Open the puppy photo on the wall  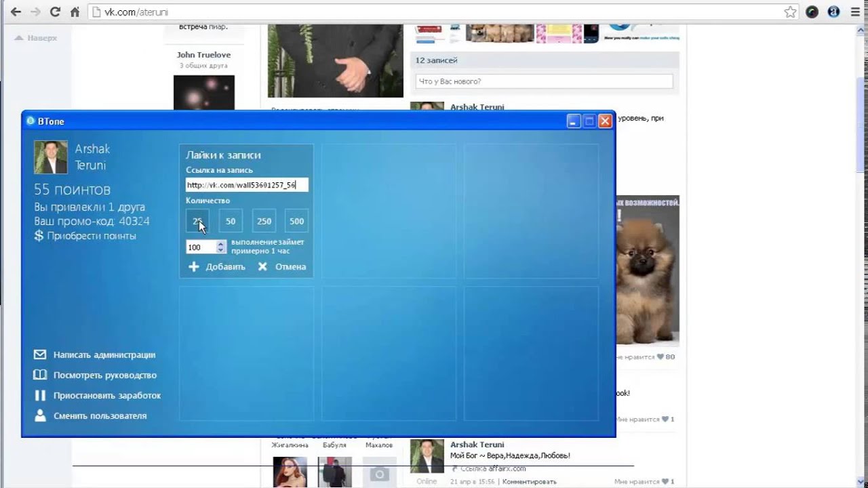click(646, 271)
